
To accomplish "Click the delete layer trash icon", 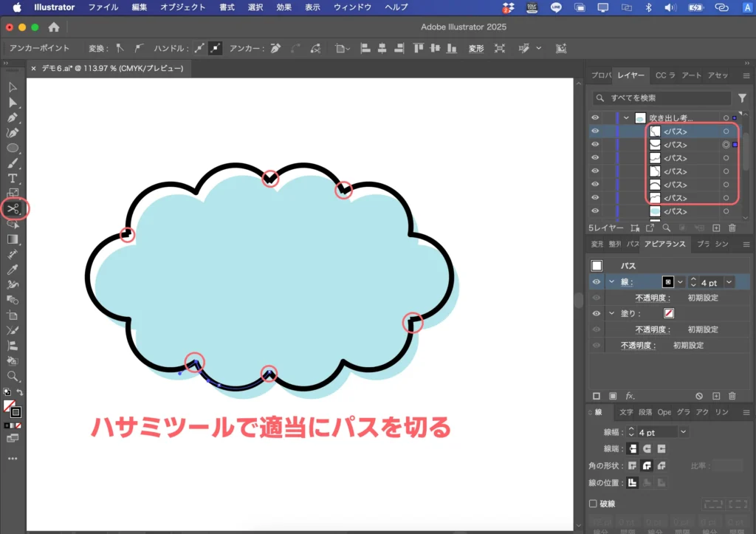I will tap(731, 227).
